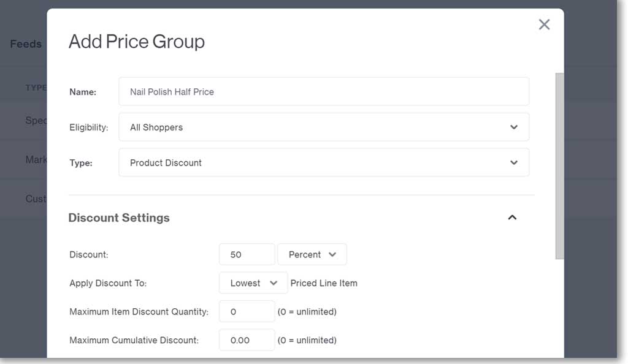
Task: Select the partially hidden Mark row in the background
Action: click(36, 159)
